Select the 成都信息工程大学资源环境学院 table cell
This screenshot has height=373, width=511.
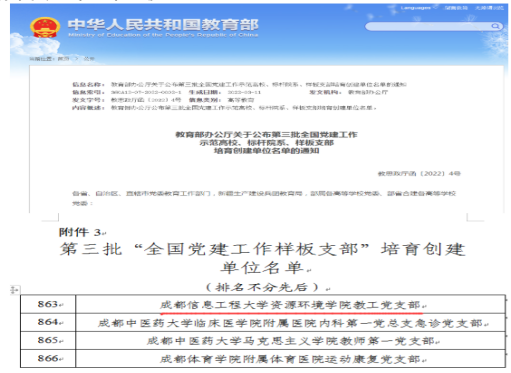[290, 304]
